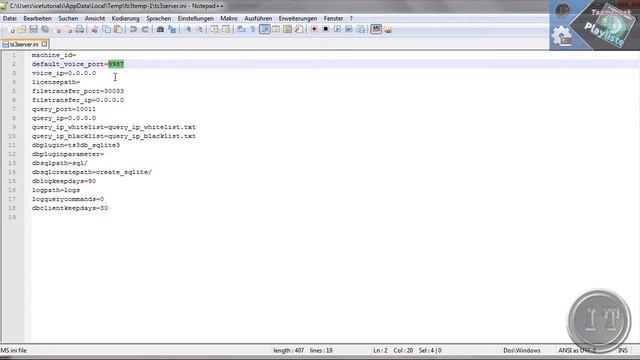Open the Einstellungen menu
This screenshot has width=640, height=360.
pos(196,18)
